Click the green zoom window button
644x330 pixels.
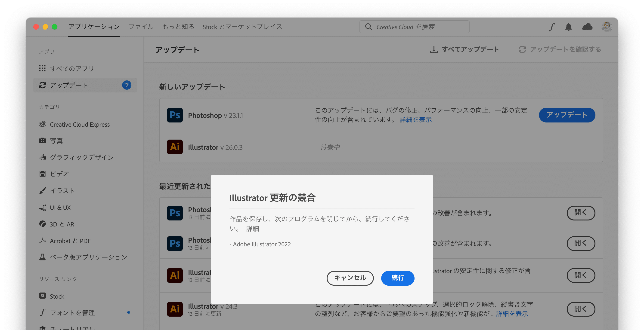coord(55,27)
